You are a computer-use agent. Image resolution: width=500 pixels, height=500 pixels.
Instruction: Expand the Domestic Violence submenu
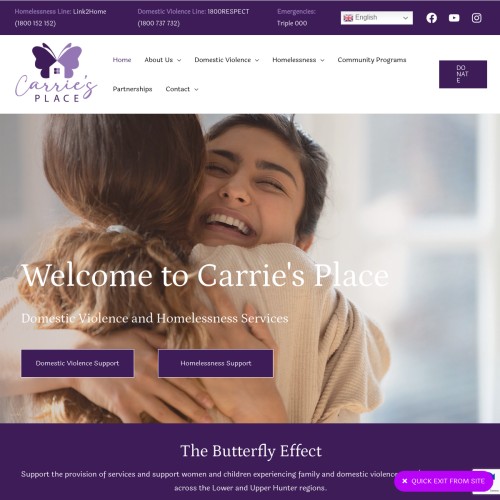click(x=257, y=60)
